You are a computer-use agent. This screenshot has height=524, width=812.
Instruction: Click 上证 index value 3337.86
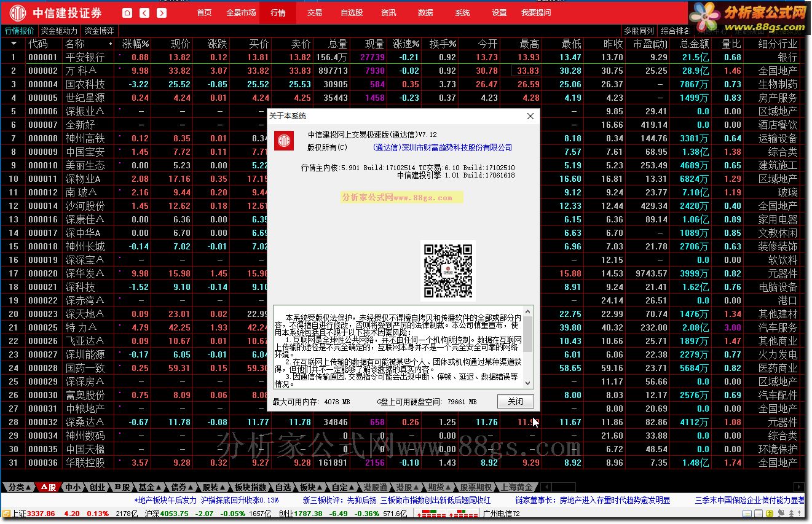tap(41, 514)
